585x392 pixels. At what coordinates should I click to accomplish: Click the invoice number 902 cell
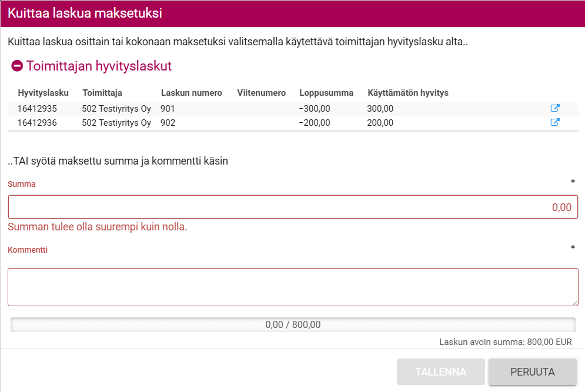pos(168,123)
